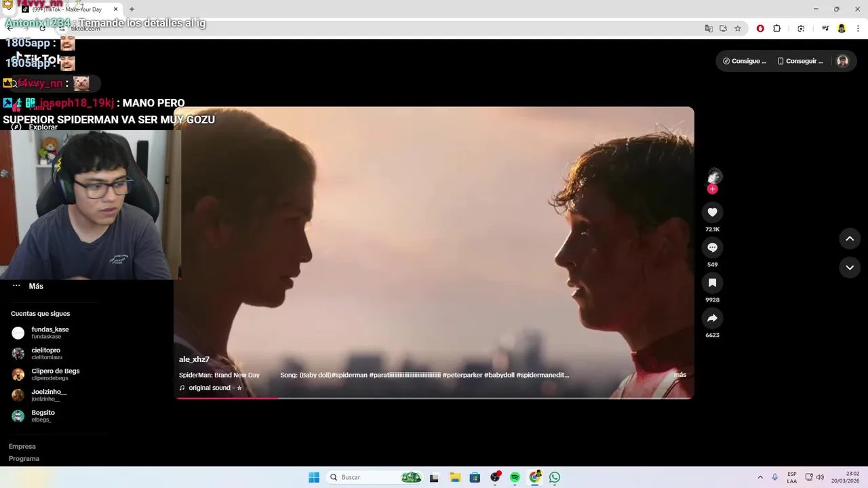Seek using the red video progress bar
This screenshot has height=488, width=868.
[x=434, y=398]
